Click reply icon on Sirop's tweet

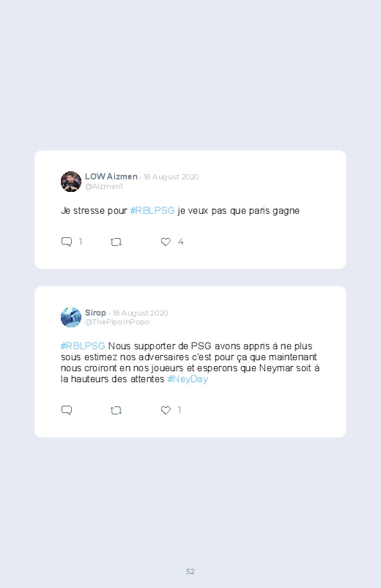pos(67,410)
